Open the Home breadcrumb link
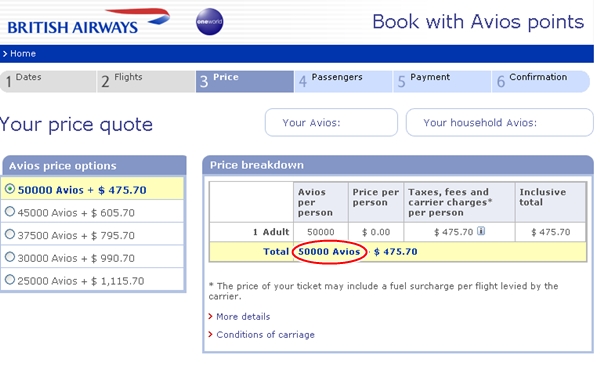The width and height of the screenshot is (600, 369). [23, 54]
